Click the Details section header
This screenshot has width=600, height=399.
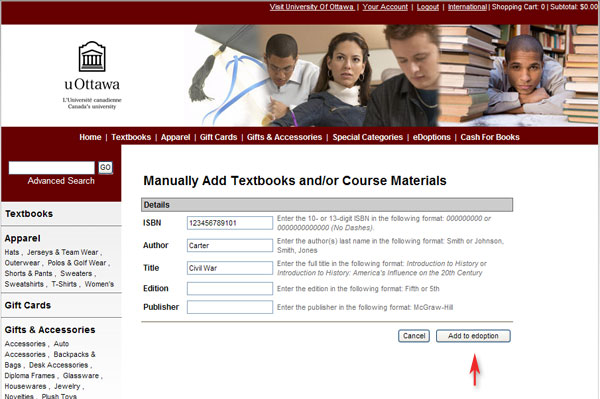pos(327,205)
